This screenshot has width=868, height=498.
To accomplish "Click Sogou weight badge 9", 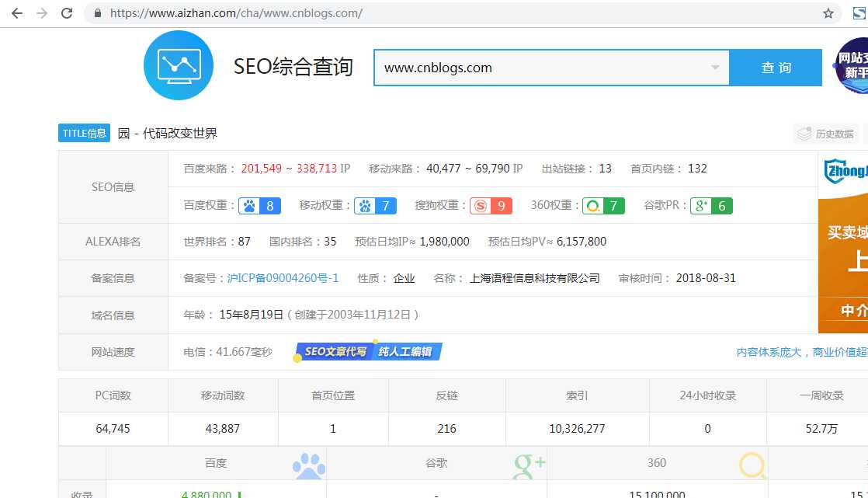I will pos(491,206).
